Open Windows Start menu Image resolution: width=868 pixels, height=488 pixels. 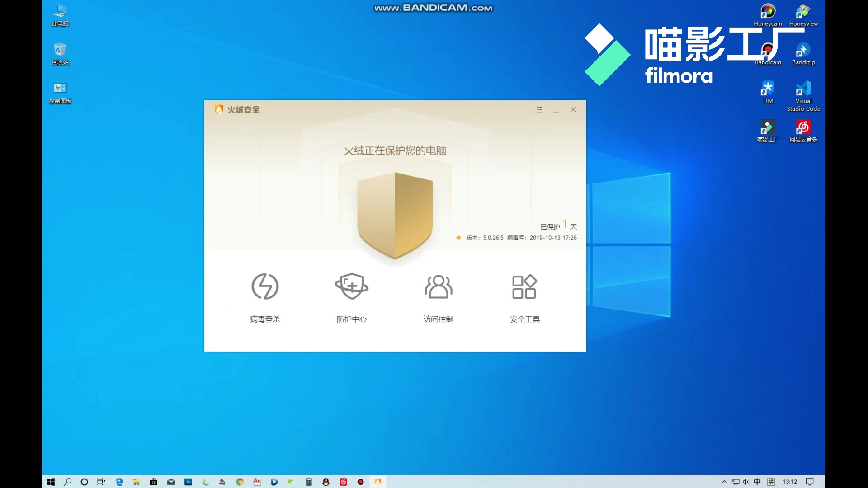coord(51,482)
